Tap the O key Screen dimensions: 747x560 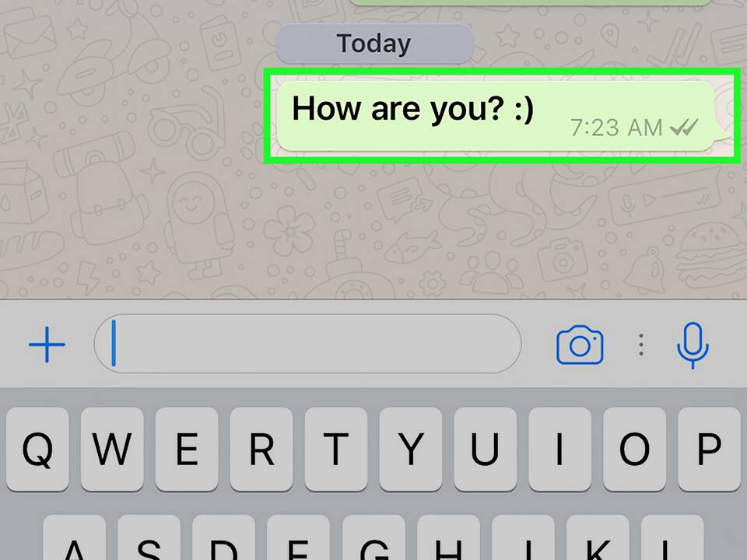(x=635, y=449)
